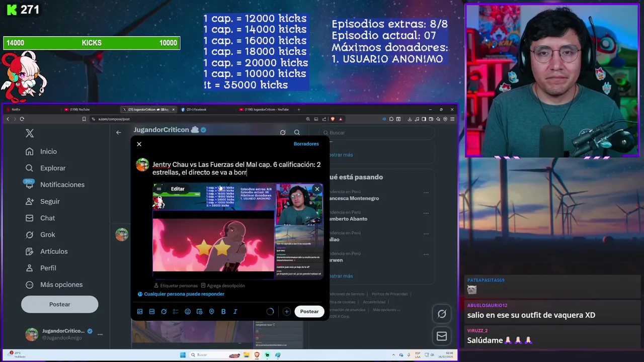Open the emoji picker in composer
The image size is (644, 362).
[x=188, y=312]
